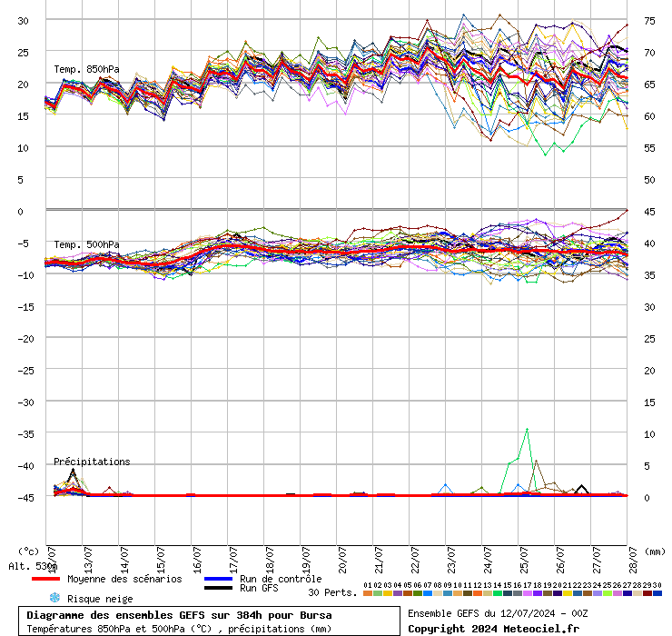
Task: Select perturbation 01 orange swatch
Action: tap(368, 593)
